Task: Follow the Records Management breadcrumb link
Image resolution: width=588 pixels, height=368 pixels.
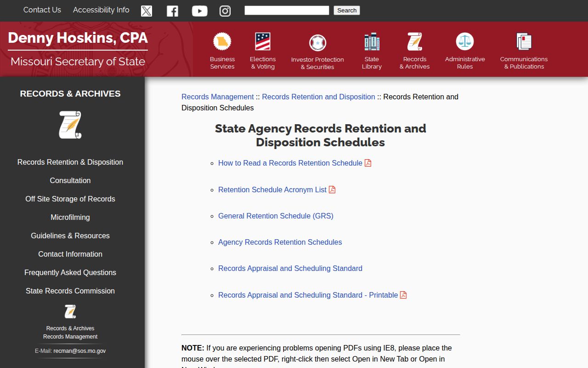Action: 218,97
